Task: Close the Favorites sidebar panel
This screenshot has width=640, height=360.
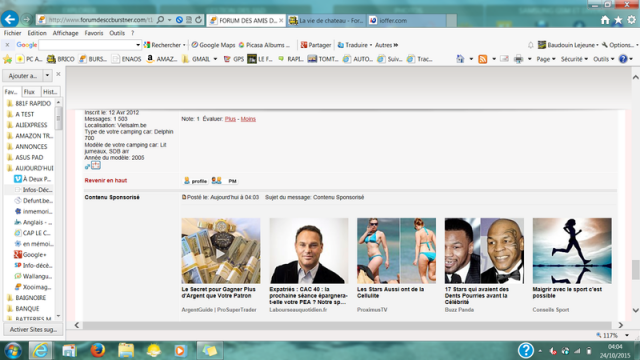Action: click(58, 74)
